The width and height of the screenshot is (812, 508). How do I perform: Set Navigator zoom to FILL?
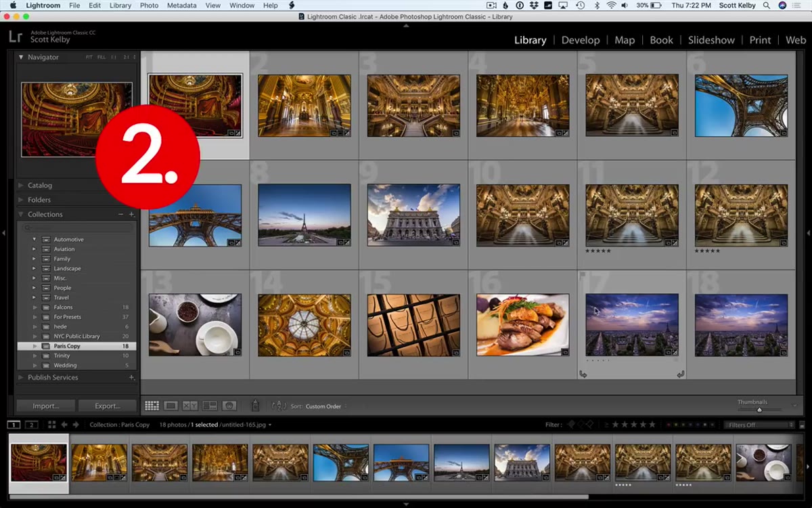(101, 58)
